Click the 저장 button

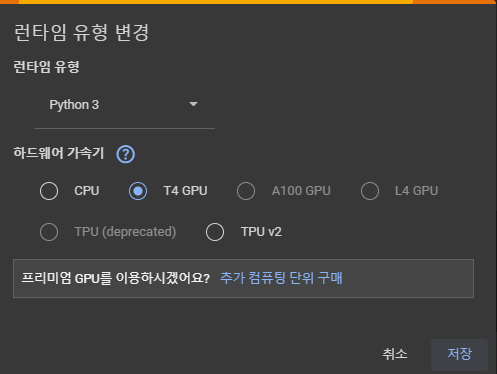pyautogui.click(x=459, y=354)
